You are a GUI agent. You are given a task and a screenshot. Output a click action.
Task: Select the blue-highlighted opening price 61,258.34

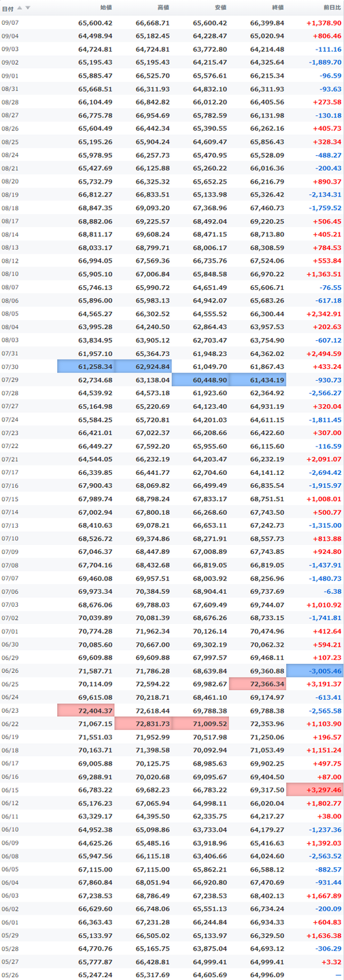click(86, 367)
